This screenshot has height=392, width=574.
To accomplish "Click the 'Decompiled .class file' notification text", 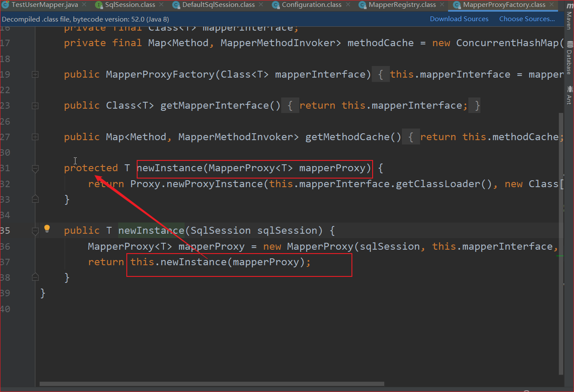I will (85, 19).
